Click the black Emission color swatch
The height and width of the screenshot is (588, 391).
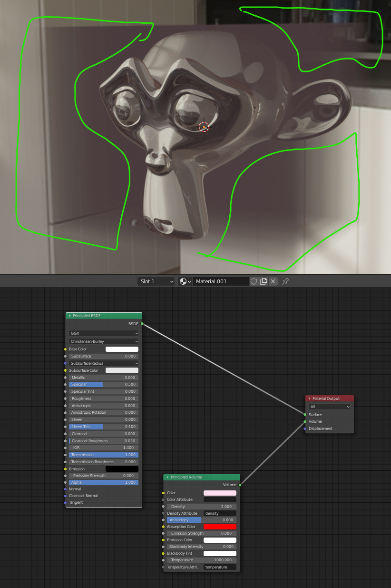click(122, 469)
